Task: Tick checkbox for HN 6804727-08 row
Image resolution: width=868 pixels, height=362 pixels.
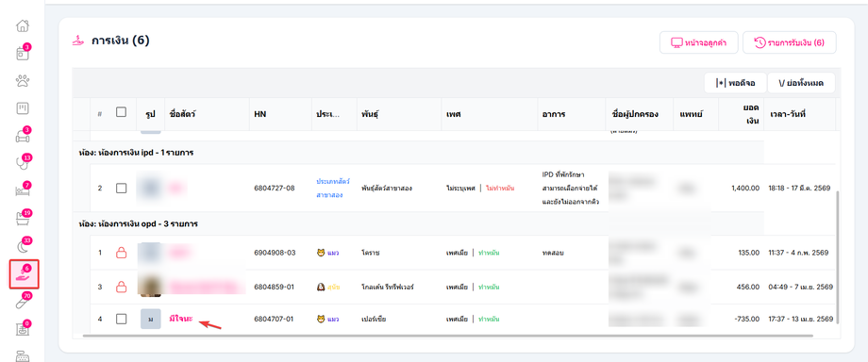Action: click(x=121, y=189)
